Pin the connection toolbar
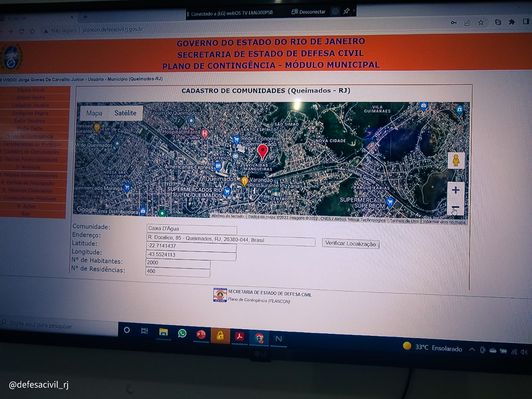Viewport: 532px width, 399px height. [x=346, y=11]
